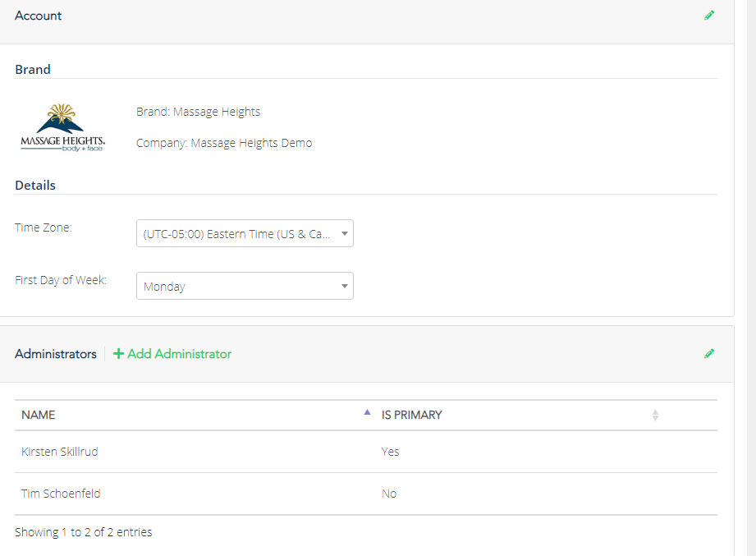Sort the table by IS PRIMARY header
The height and width of the screenshot is (556, 756).
point(412,416)
